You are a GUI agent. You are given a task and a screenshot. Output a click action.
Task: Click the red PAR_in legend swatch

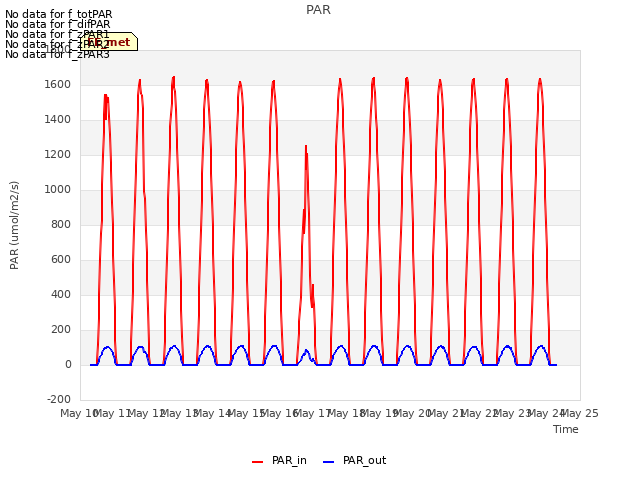point(258,462)
